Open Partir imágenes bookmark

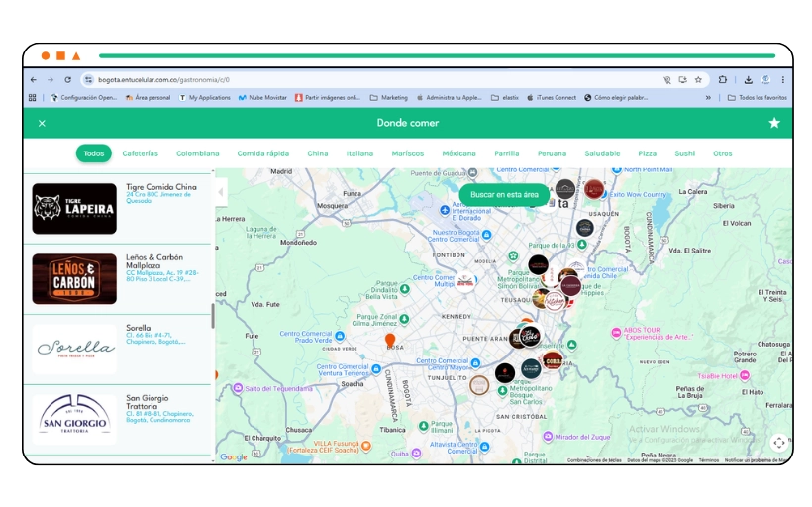pos(328,97)
